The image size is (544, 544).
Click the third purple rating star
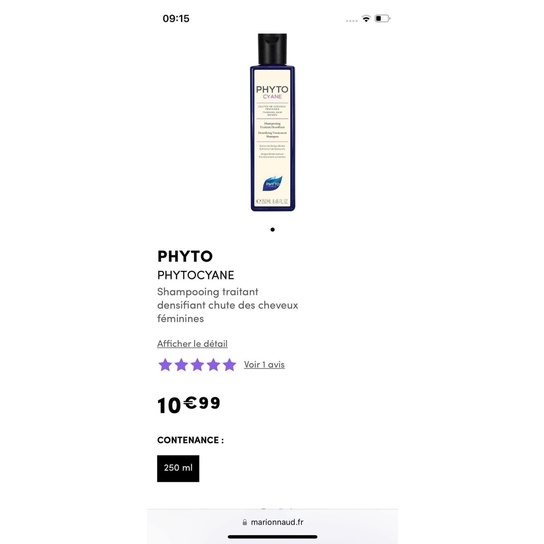coord(197,365)
